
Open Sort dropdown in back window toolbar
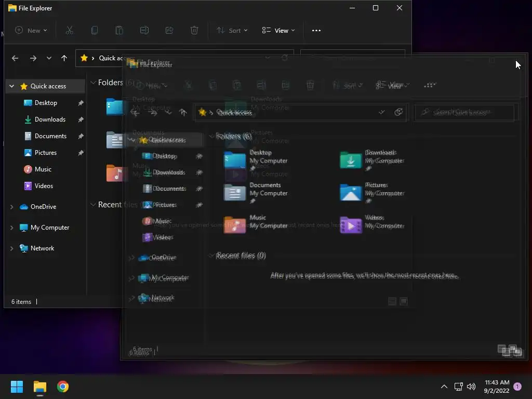tap(232, 31)
